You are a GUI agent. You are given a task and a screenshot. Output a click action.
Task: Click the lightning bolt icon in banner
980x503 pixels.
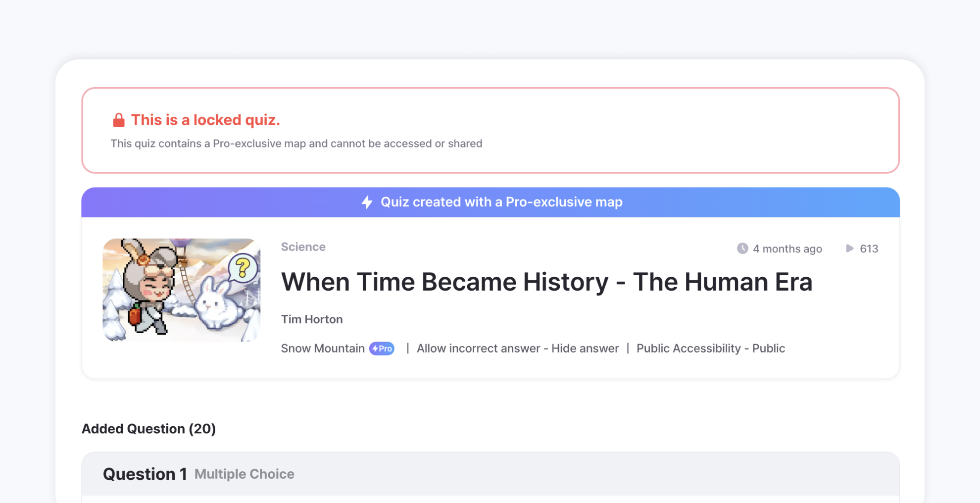coord(367,202)
